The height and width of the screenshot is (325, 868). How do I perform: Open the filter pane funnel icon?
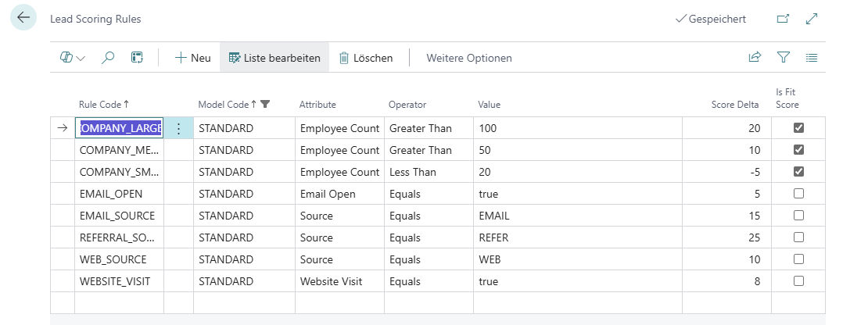click(x=783, y=58)
